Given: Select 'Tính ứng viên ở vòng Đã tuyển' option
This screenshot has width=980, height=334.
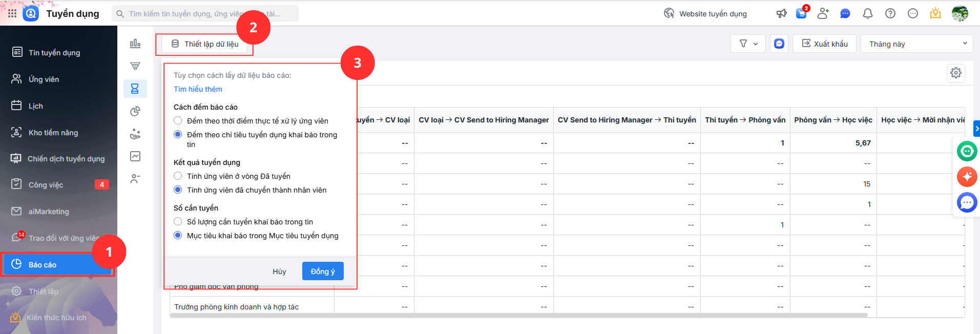Looking at the screenshot, I should click(178, 176).
